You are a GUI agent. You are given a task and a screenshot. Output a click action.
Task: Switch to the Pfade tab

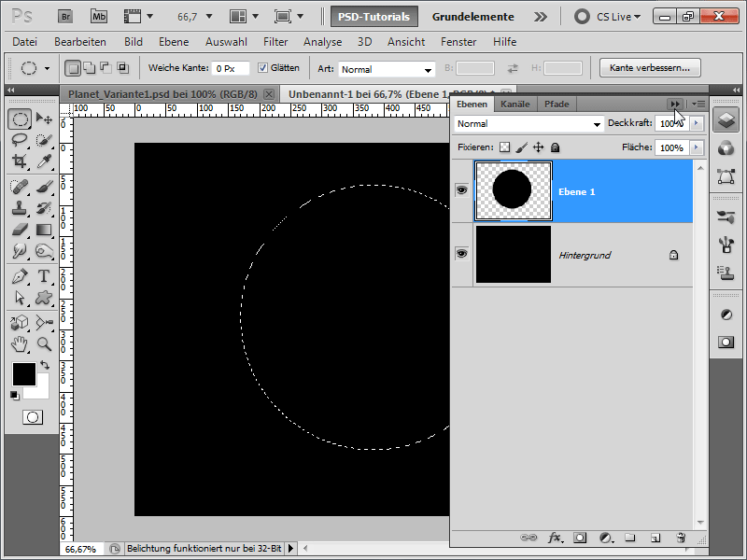tap(557, 104)
